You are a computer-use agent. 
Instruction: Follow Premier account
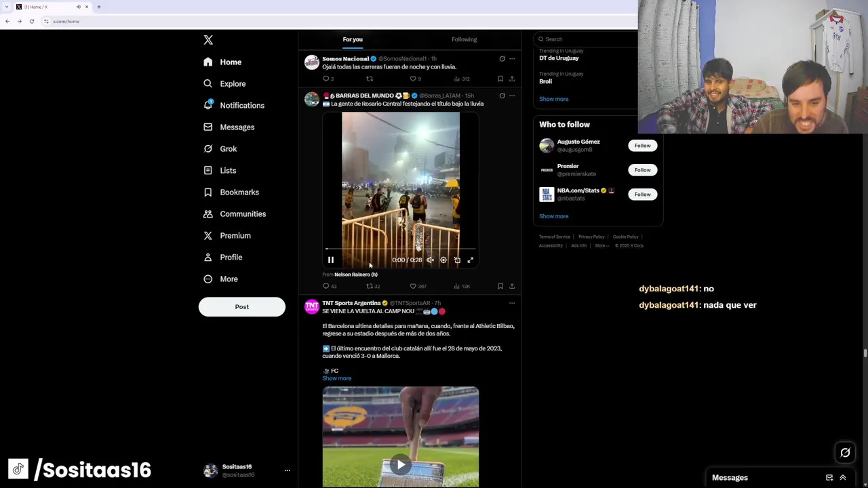[x=642, y=170]
